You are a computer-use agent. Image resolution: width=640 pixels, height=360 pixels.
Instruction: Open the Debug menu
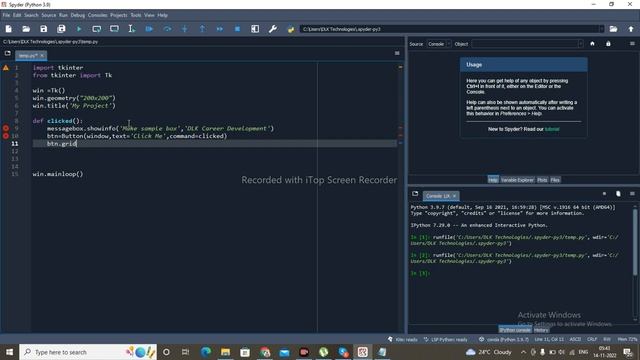78,15
